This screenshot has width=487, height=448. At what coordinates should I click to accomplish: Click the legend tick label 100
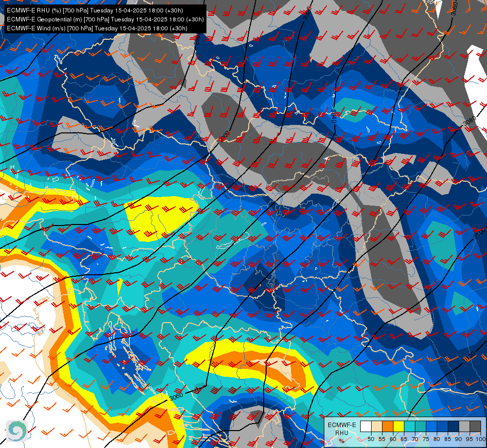[480, 439]
